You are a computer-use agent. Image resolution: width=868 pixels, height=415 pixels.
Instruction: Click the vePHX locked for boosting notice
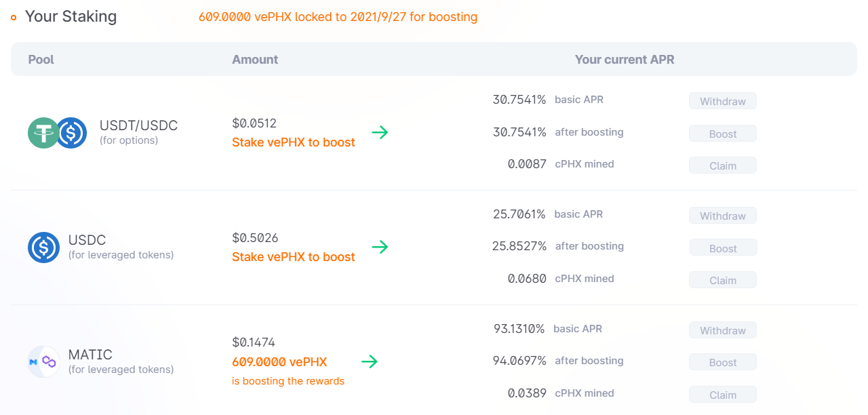click(338, 17)
